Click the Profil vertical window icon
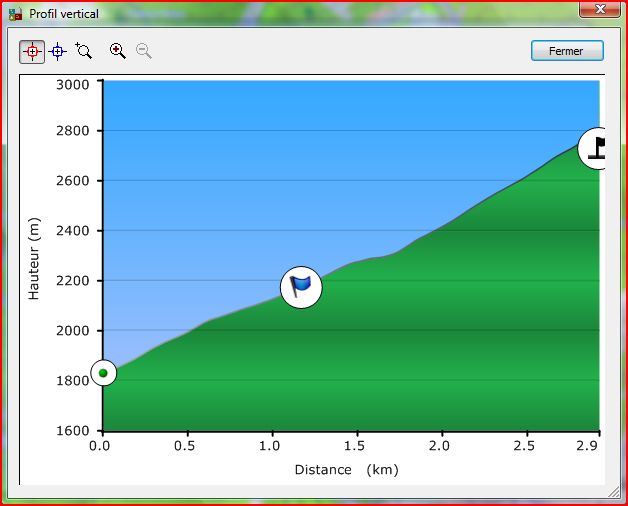The height and width of the screenshot is (506, 628). [x=15, y=14]
